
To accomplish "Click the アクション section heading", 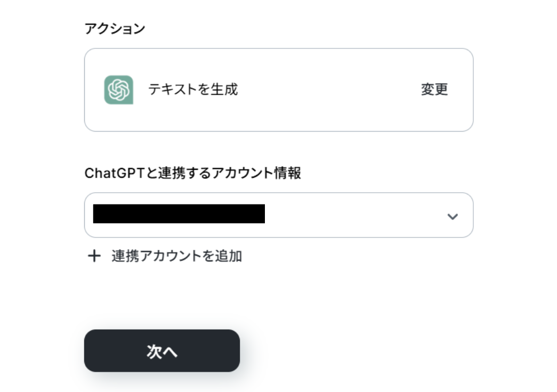I will [x=115, y=29].
